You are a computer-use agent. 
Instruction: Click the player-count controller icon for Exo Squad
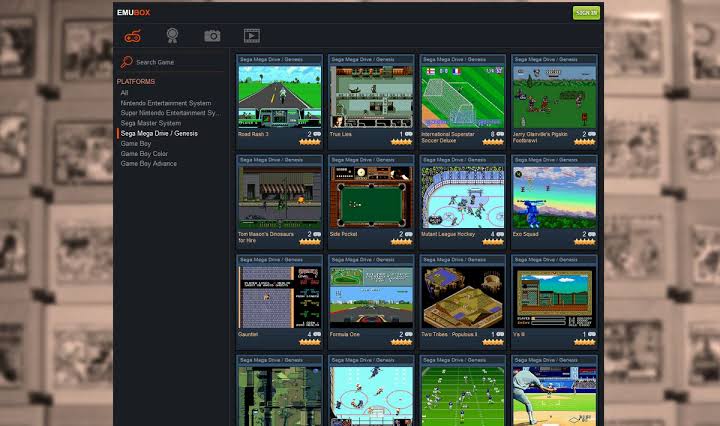pyautogui.click(x=591, y=234)
